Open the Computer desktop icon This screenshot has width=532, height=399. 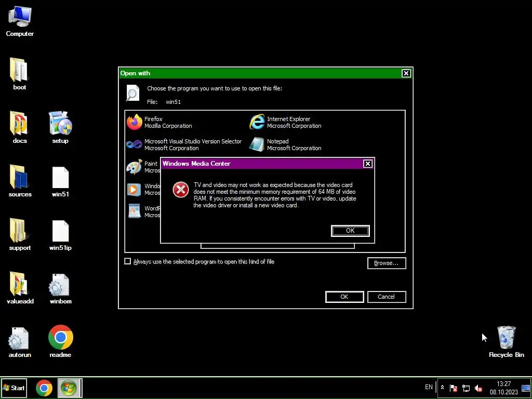[20, 22]
